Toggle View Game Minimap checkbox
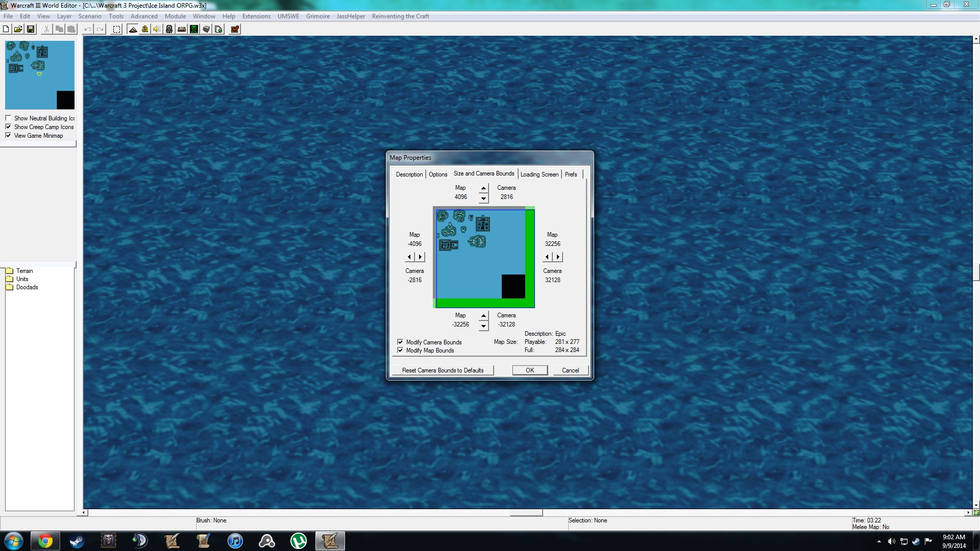 (8, 136)
